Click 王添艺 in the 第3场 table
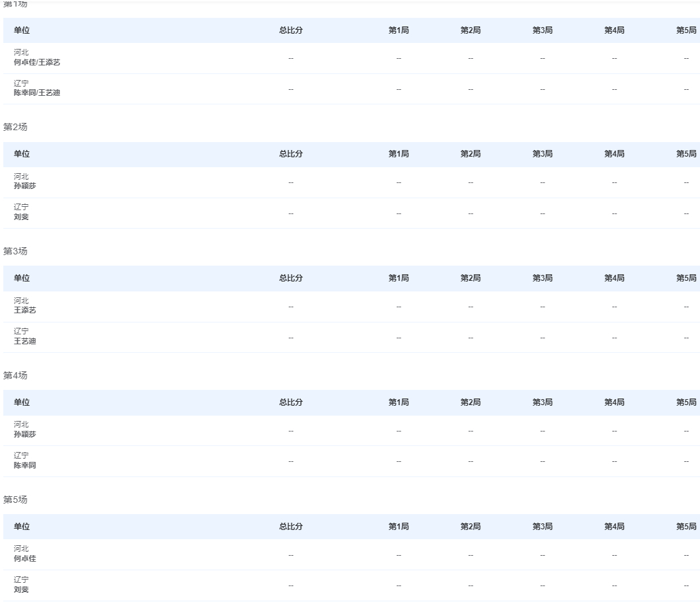 tap(24, 310)
